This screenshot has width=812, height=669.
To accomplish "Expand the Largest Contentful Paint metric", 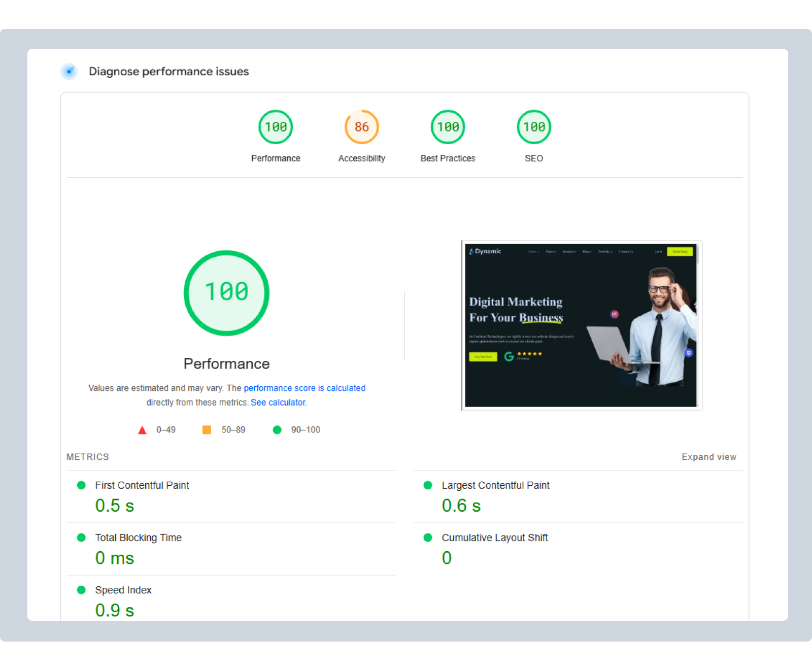I will click(x=495, y=485).
